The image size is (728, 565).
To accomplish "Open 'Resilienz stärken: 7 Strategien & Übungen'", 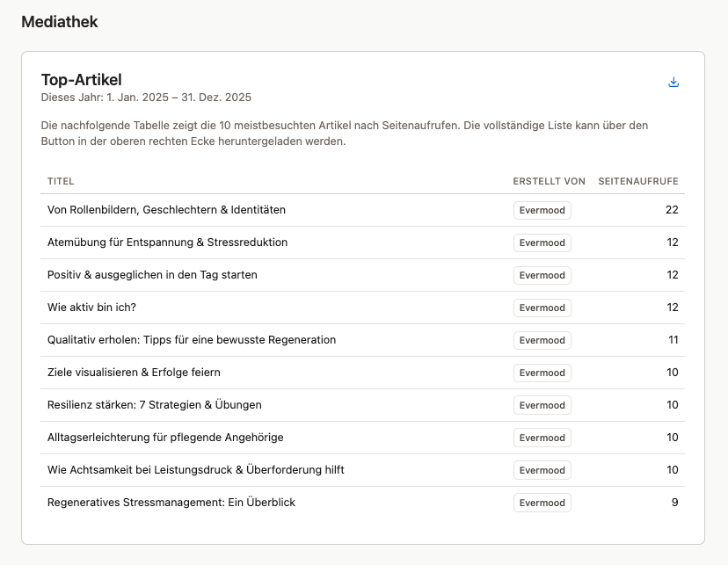I will 154,405.
